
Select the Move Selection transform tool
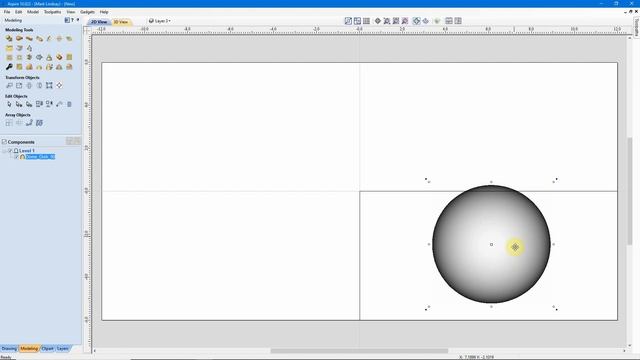[9, 86]
